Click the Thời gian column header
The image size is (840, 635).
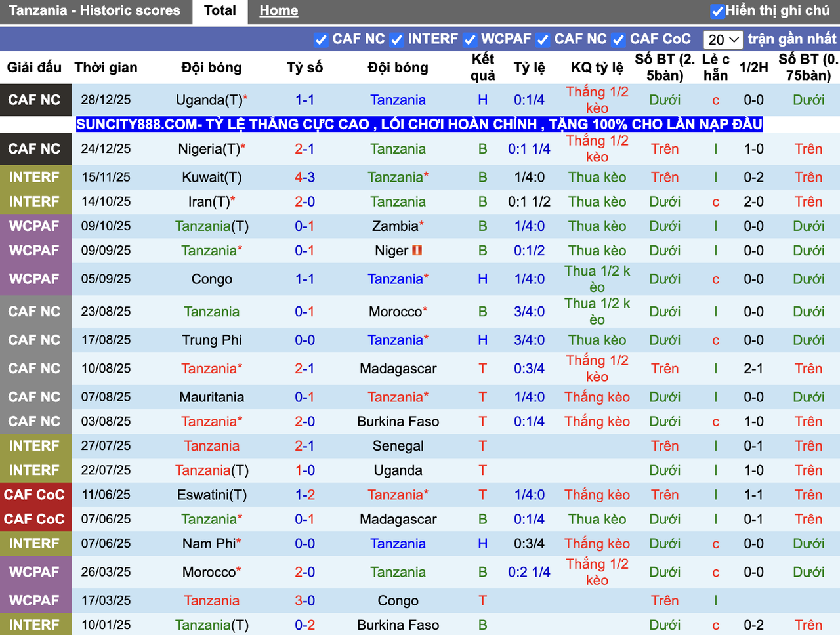[x=106, y=68]
